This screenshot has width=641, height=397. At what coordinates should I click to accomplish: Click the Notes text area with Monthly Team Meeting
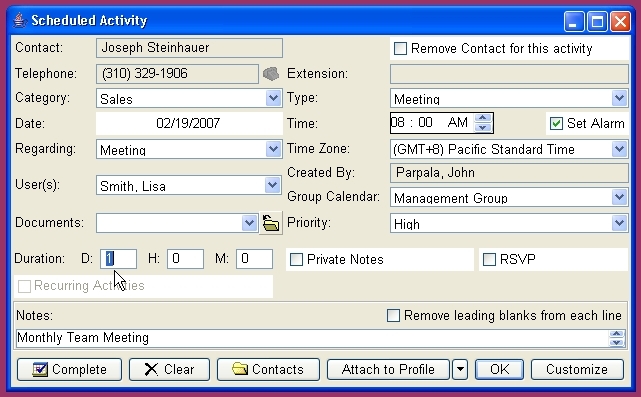click(313, 338)
